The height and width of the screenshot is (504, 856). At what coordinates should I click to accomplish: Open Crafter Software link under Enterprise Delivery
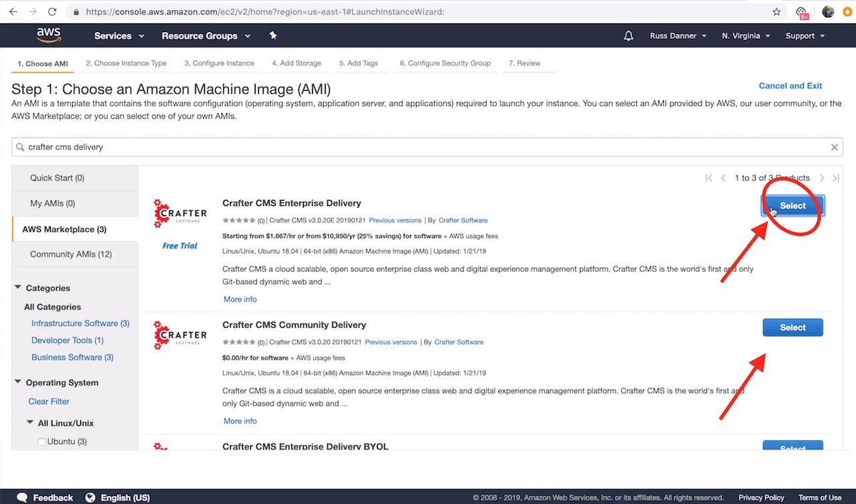click(463, 221)
